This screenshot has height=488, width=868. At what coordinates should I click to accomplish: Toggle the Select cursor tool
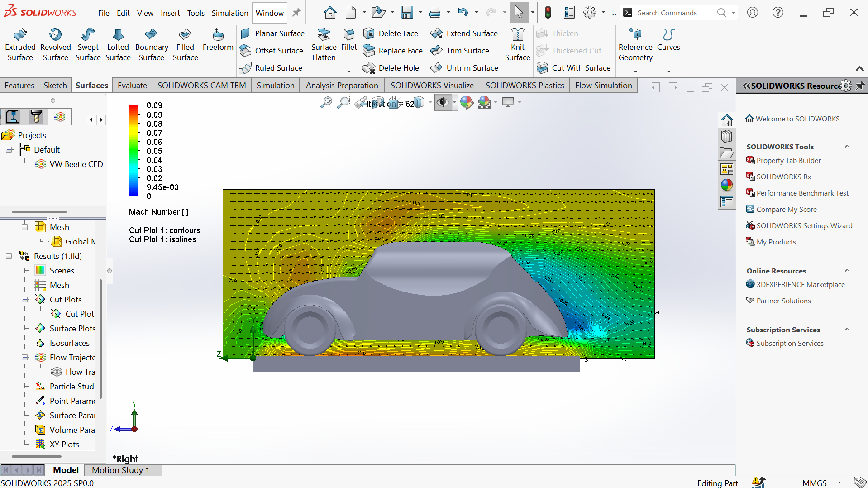click(519, 13)
